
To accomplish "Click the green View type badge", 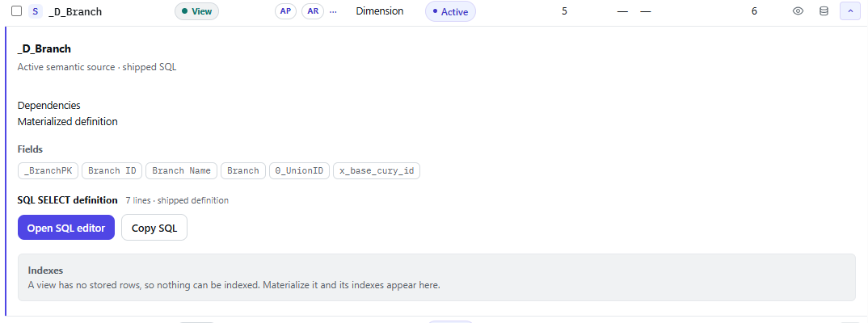I will [196, 11].
